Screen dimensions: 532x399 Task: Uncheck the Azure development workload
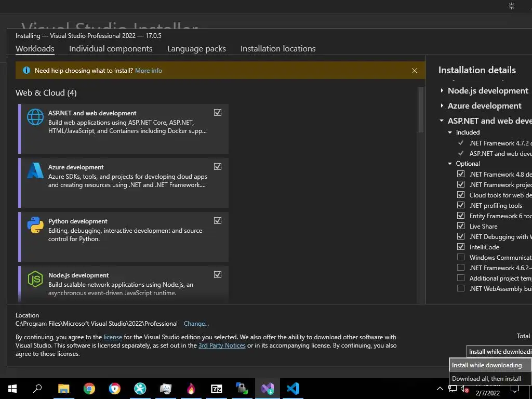click(x=218, y=166)
